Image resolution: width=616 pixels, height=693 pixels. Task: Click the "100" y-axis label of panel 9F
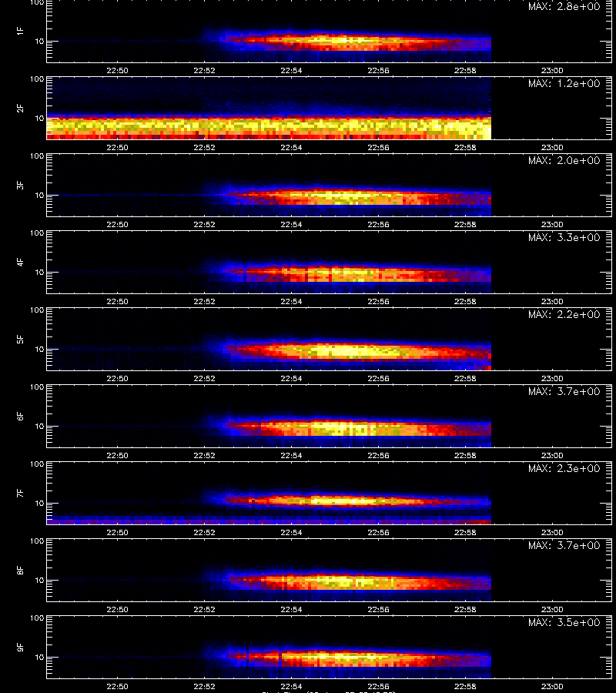point(37,618)
